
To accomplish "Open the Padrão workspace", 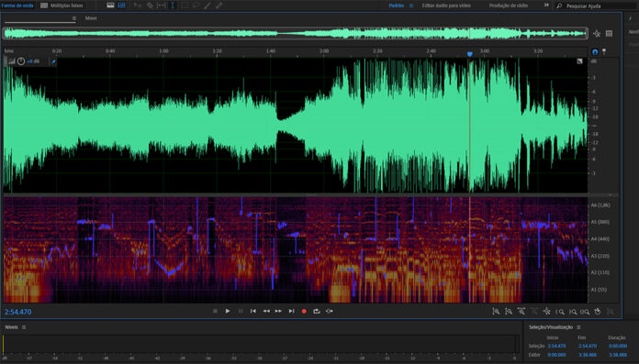I will (x=396, y=6).
